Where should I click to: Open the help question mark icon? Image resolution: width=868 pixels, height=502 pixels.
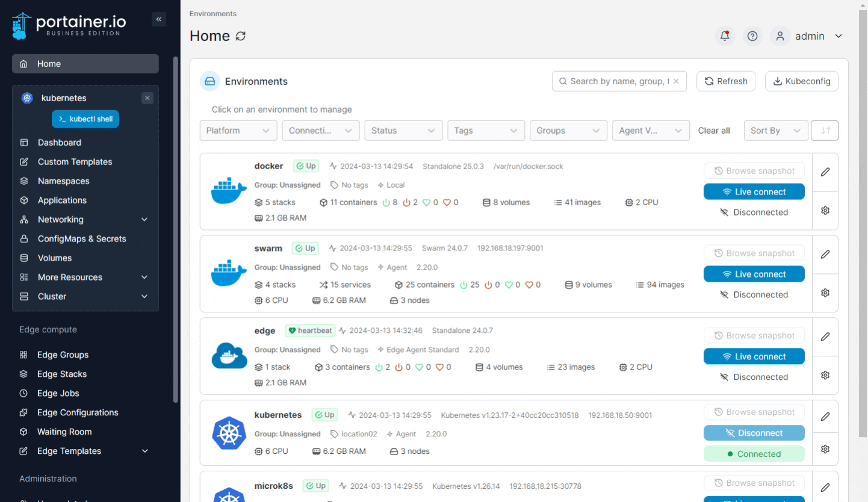coord(752,36)
